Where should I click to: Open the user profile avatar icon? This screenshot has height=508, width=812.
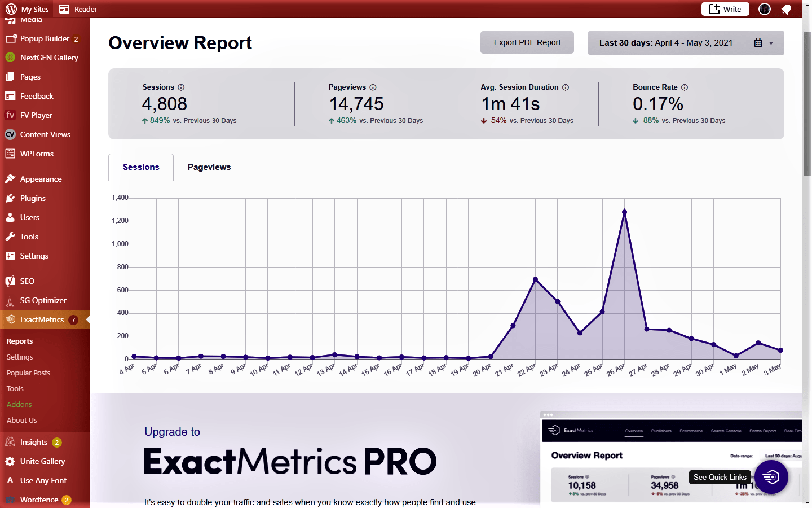[765, 9]
